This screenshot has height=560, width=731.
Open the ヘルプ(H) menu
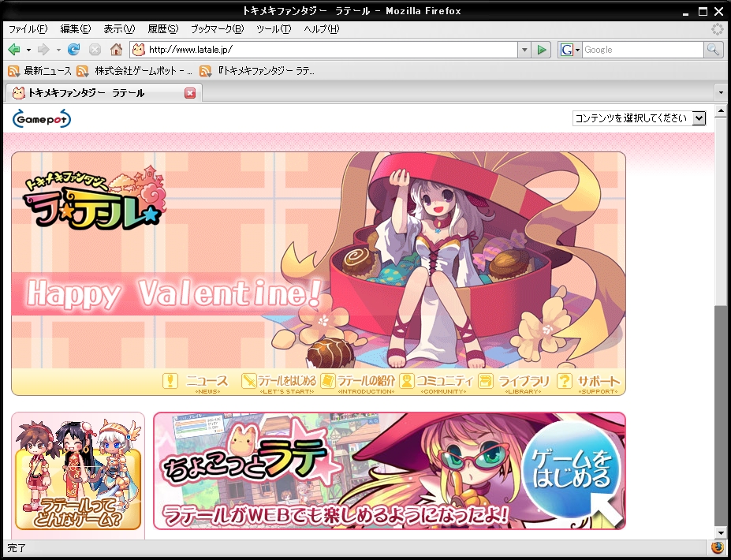322,29
